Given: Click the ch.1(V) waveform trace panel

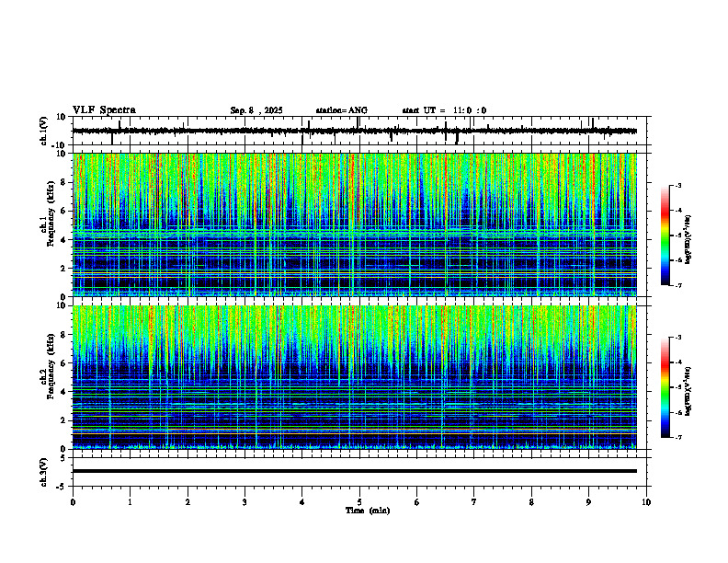Looking at the screenshot, I should pos(361,131).
